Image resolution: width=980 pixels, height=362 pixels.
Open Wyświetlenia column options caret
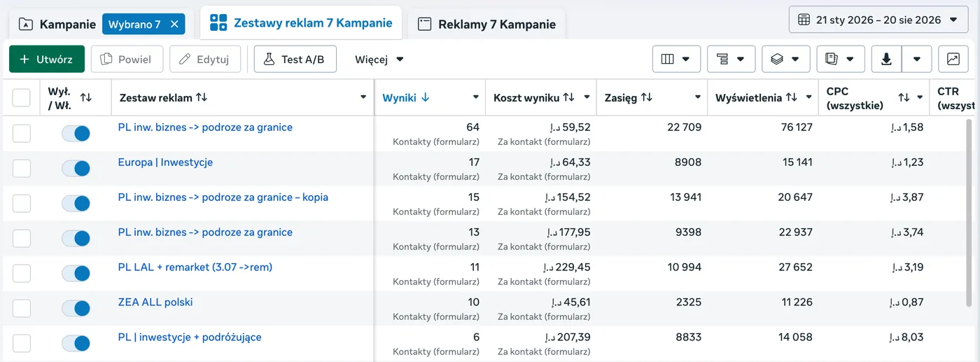coord(808,97)
